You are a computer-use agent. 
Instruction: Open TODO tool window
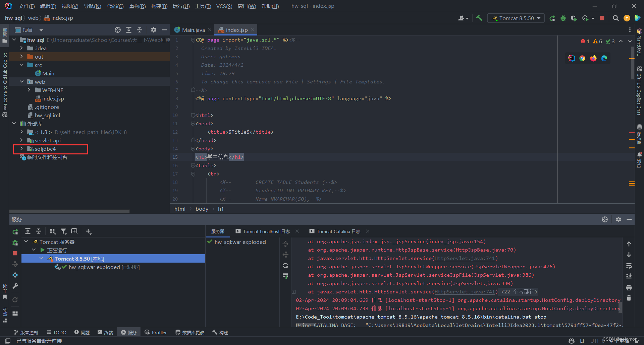pos(56,332)
